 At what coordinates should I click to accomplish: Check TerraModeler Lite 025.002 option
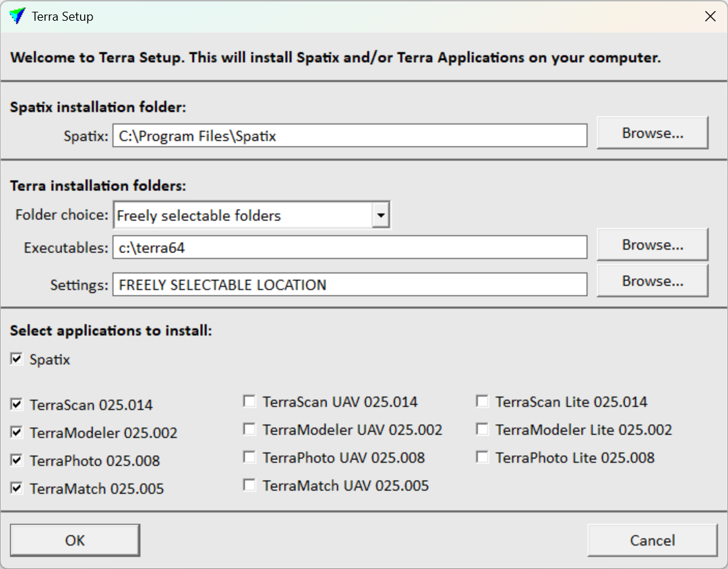point(482,430)
